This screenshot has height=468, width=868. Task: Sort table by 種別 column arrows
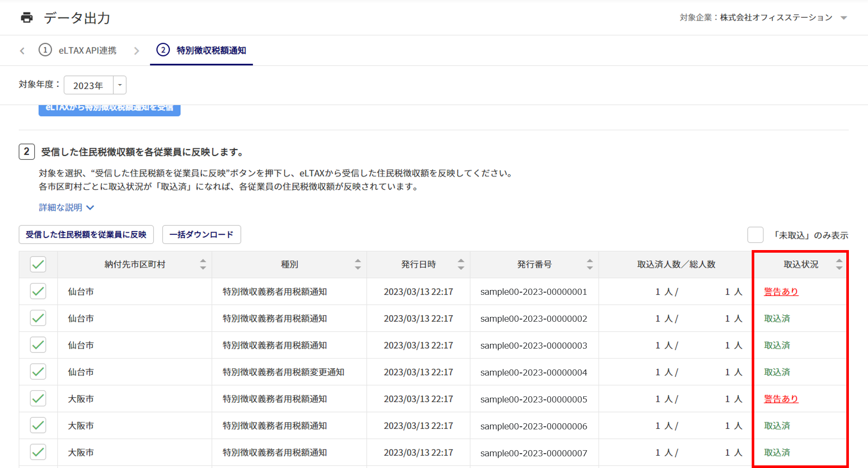tap(358, 264)
